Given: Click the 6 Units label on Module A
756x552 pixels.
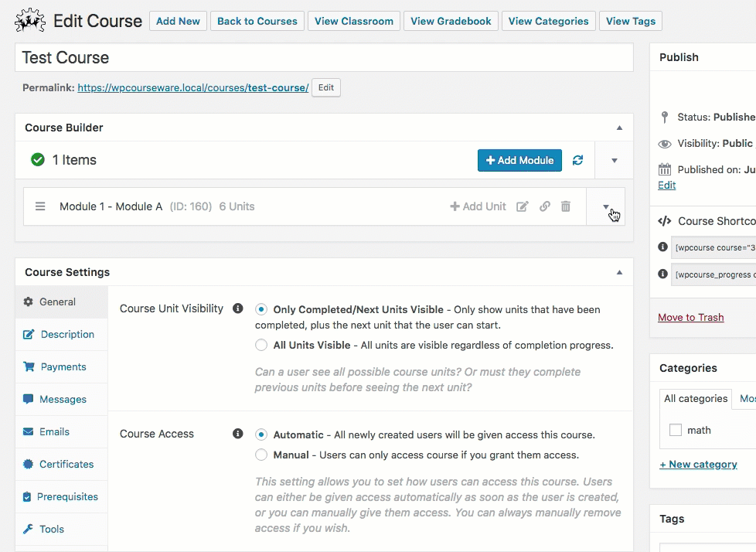Looking at the screenshot, I should tap(237, 206).
